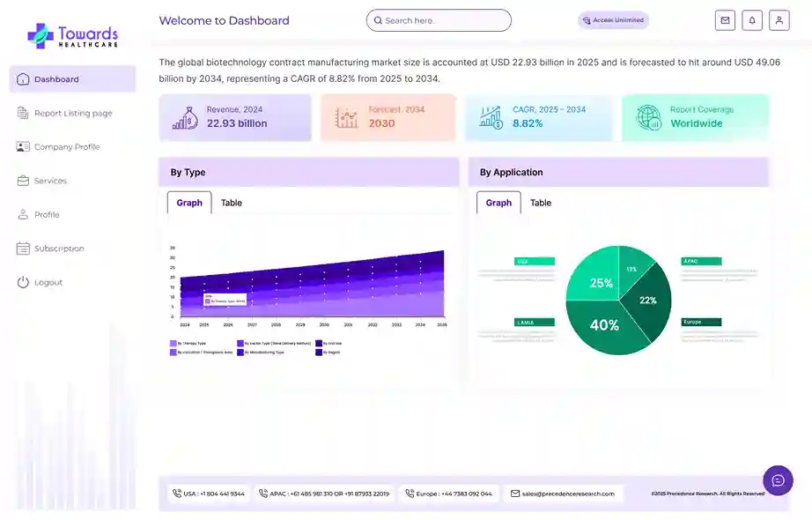Click the globe icon on Report Coverage card
The height and width of the screenshot is (520, 812).
point(648,117)
